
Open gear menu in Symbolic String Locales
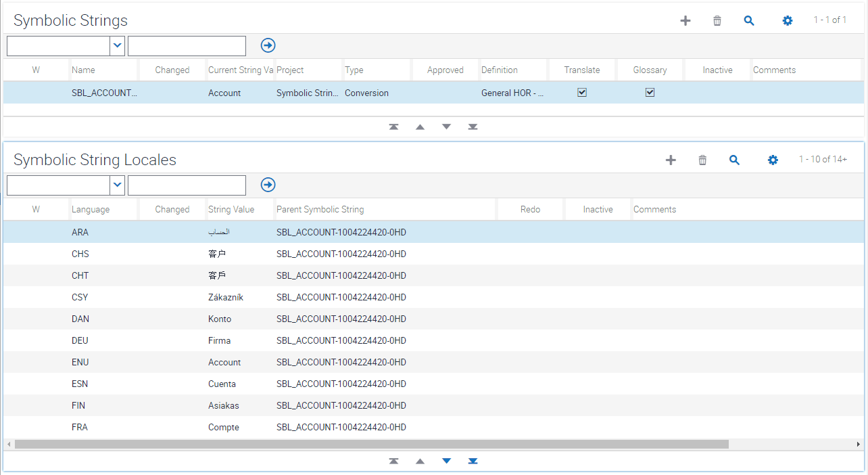click(773, 160)
